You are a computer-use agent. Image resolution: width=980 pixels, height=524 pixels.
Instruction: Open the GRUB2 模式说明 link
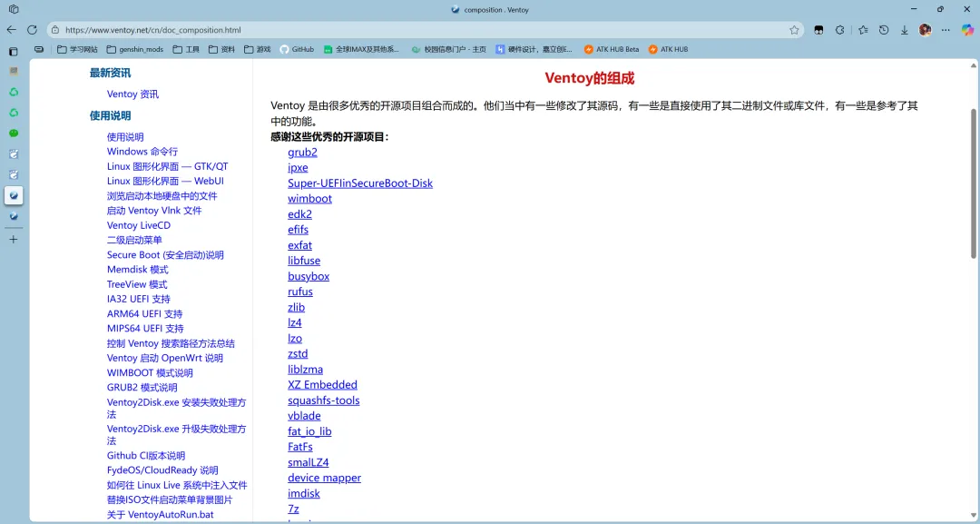click(142, 388)
